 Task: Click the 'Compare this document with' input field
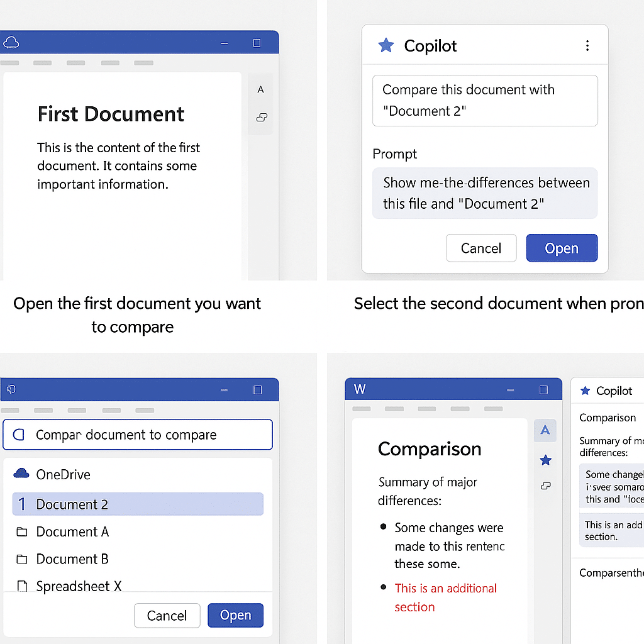point(485,100)
